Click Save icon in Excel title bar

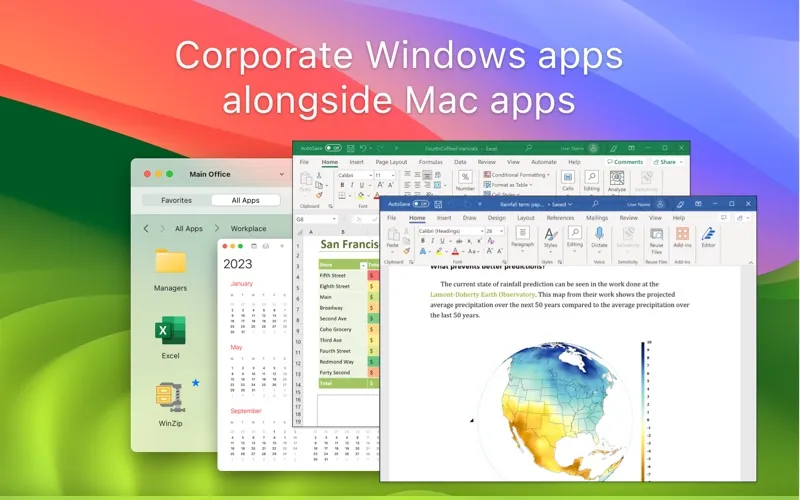[351, 148]
